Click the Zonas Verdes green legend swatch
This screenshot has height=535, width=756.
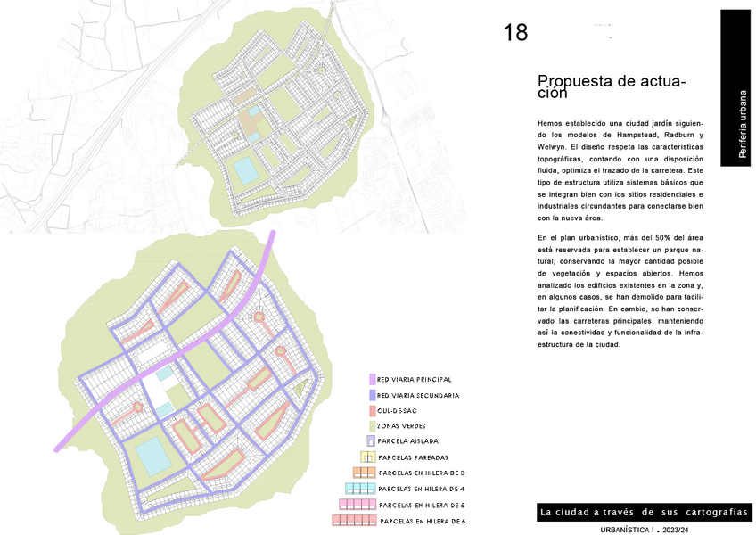(x=373, y=426)
